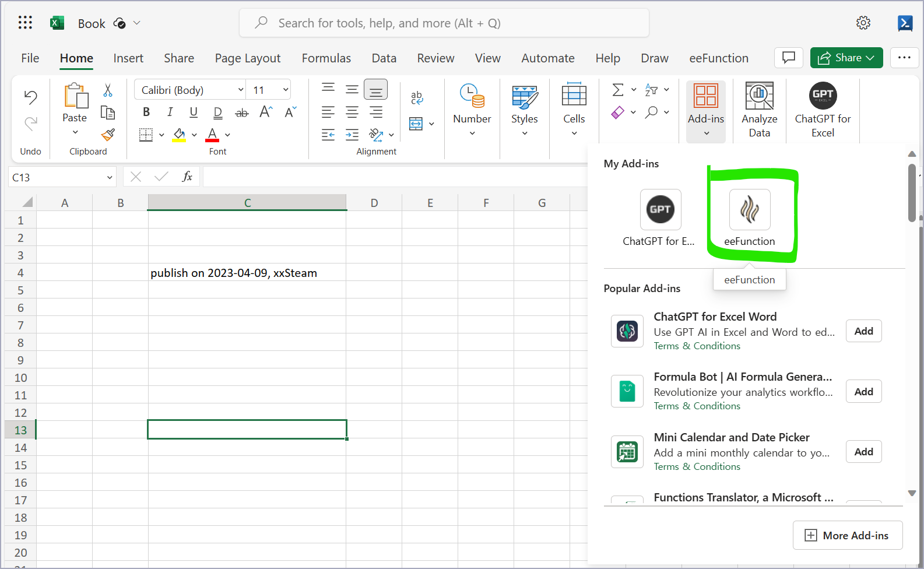924x569 pixels.
Task: Click the Find & Select magnifier icon
Action: [652, 112]
